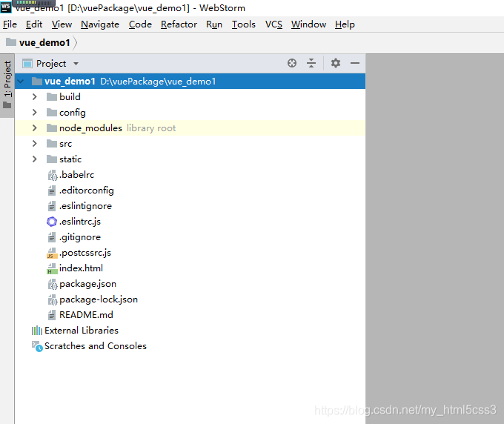Click the .eslintignore file icon
This screenshot has width=504, height=424.
pyautogui.click(x=51, y=206)
